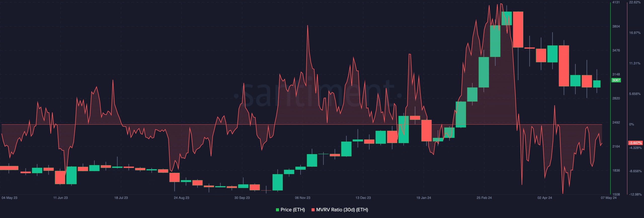Click the 24 Aug 23 date label
This screenshot has height=218, width=644.
(181, 198)
